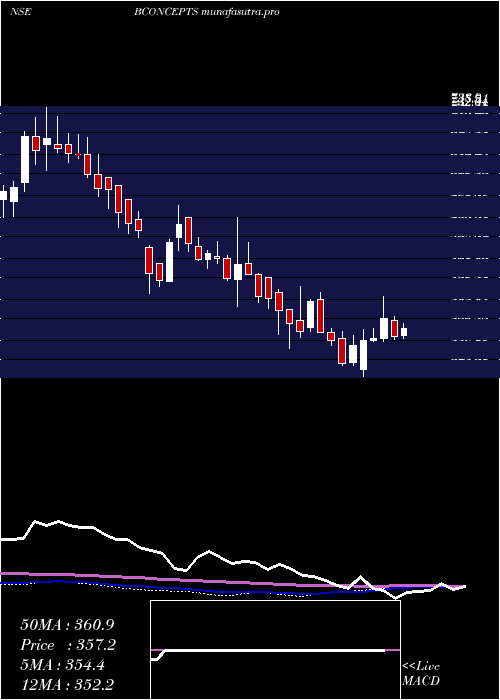
Task: Click the 5MA : 354.4 value
Action: click(x=62, y=665)
